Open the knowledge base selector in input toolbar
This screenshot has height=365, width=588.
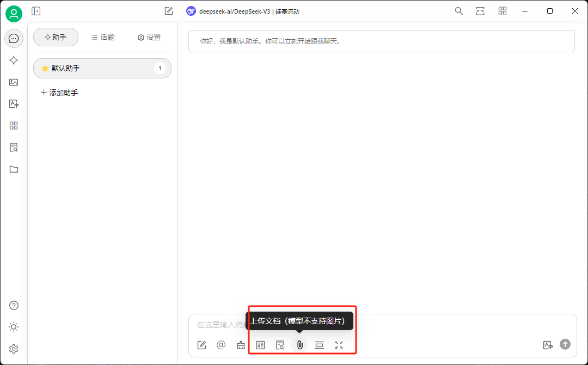tap(280, 345)
